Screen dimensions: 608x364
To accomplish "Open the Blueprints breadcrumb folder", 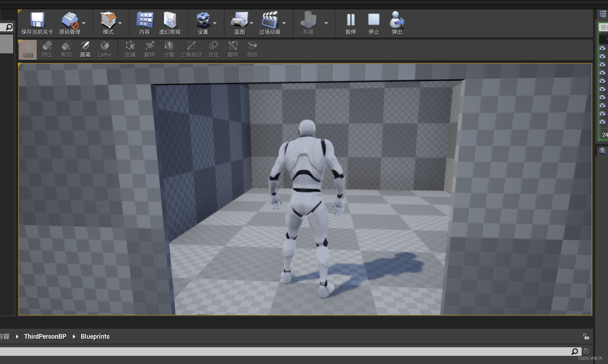I will (x=95, y=337).
